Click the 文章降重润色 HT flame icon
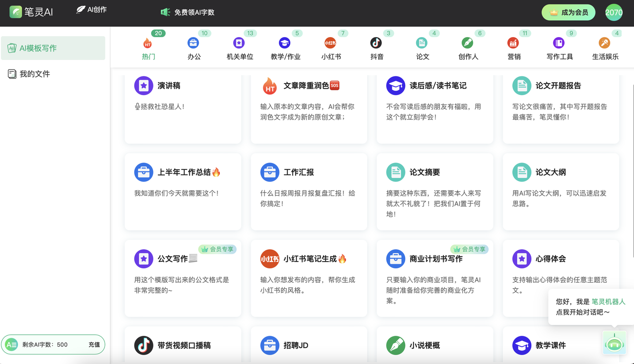 point(270,86)
